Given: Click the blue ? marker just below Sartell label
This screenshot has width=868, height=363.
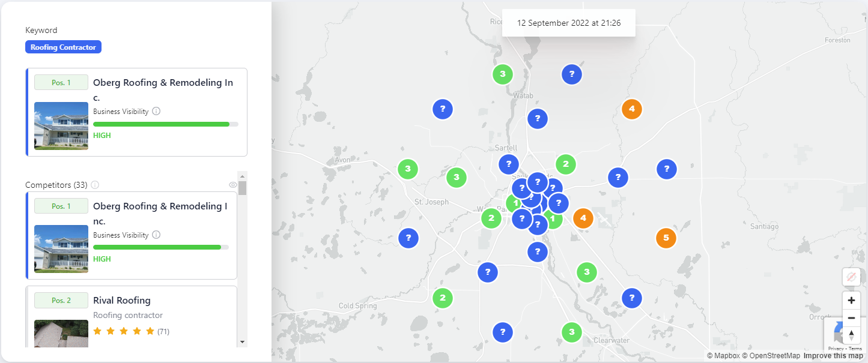Looking at the screenshot, I should click(509, 164).
